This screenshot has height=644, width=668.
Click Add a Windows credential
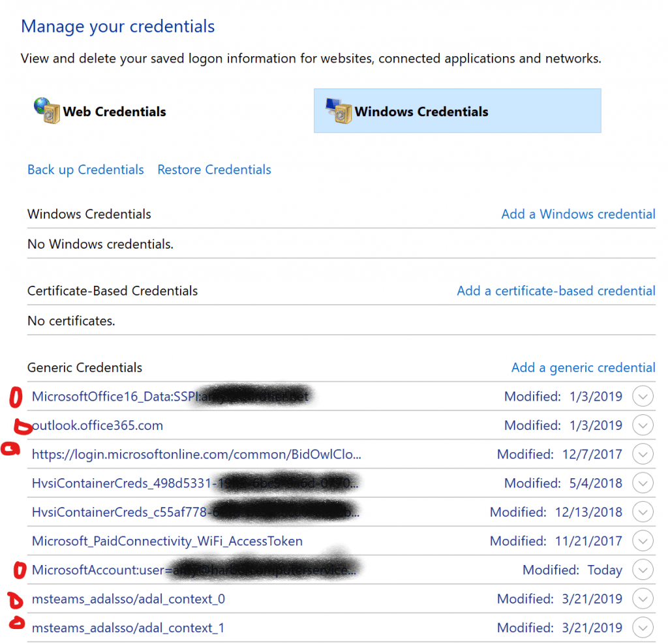coord(578,214)
